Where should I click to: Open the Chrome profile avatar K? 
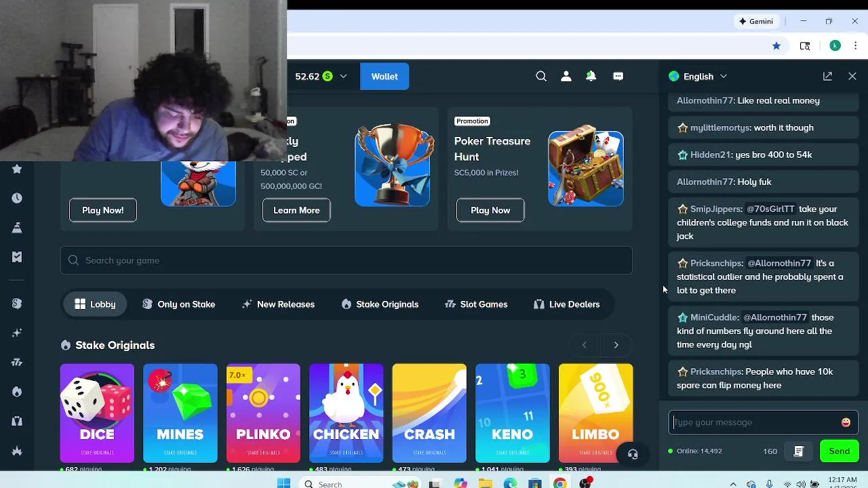pyautogui.click(x=835, y=45)
